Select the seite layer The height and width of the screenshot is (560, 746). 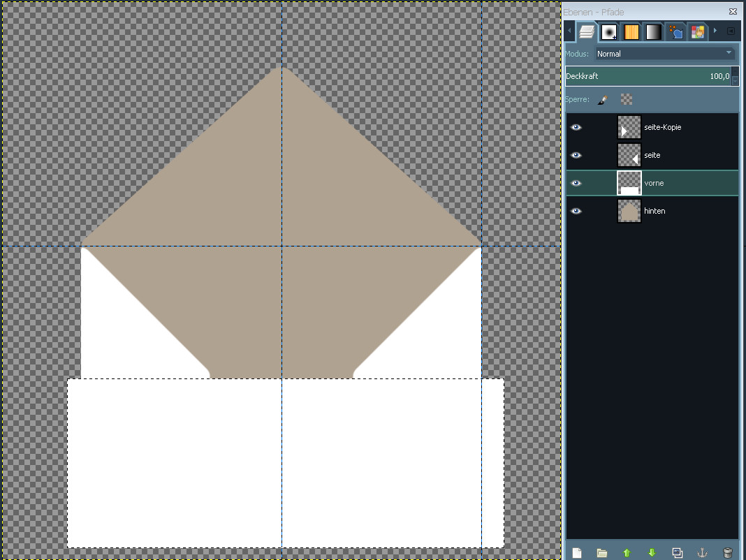tap(652, 155)
